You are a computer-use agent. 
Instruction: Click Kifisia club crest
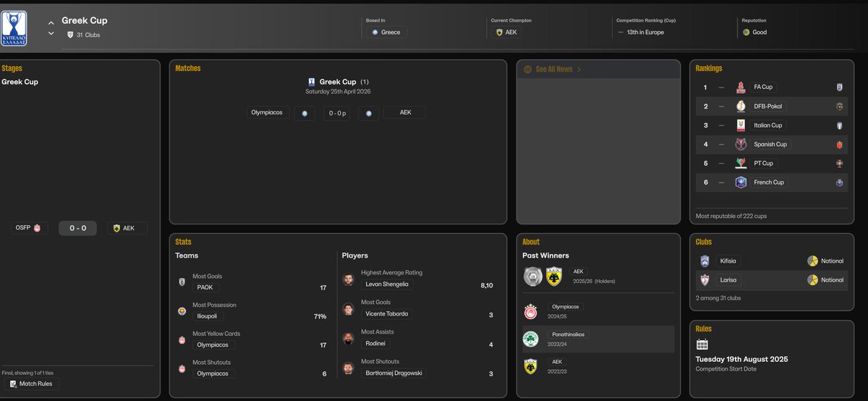705,261
